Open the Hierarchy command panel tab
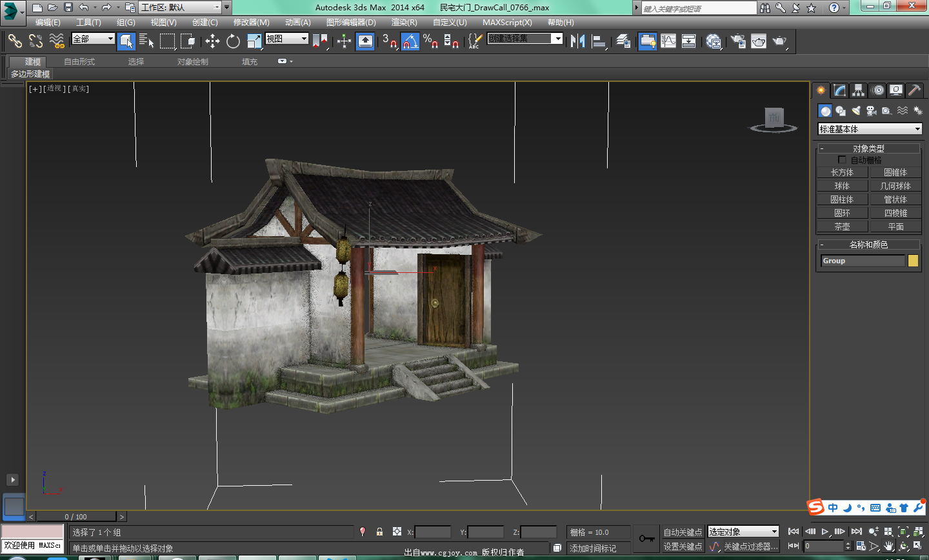 (858, 90)
